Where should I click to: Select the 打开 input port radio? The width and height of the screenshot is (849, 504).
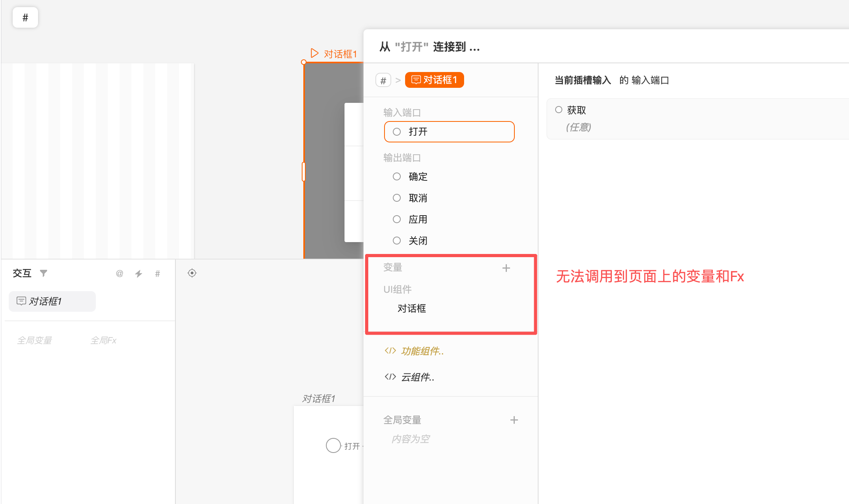click(x=397, y=132)
